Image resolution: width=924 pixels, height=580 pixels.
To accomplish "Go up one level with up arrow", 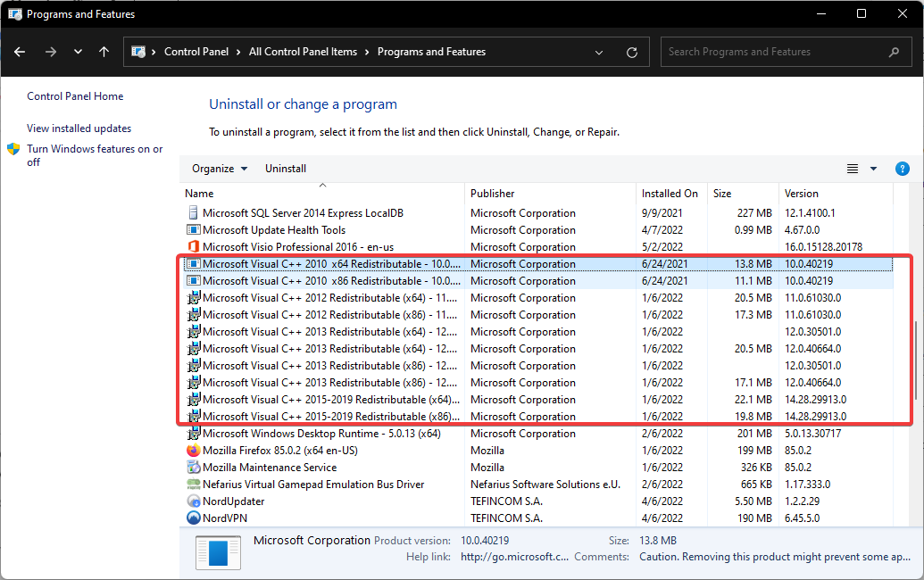I will pos(104,52).
